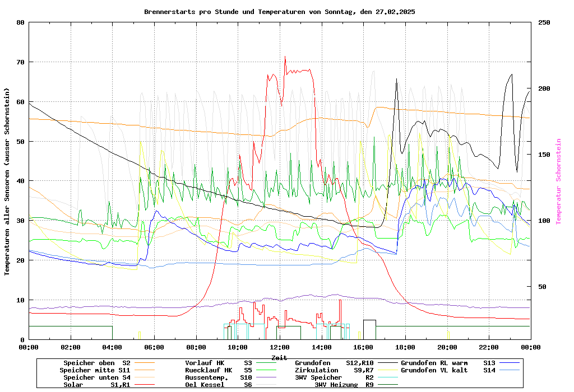Click the Speicher unten S4 legend label
The image size is (574, 392).
click(95, 377)
